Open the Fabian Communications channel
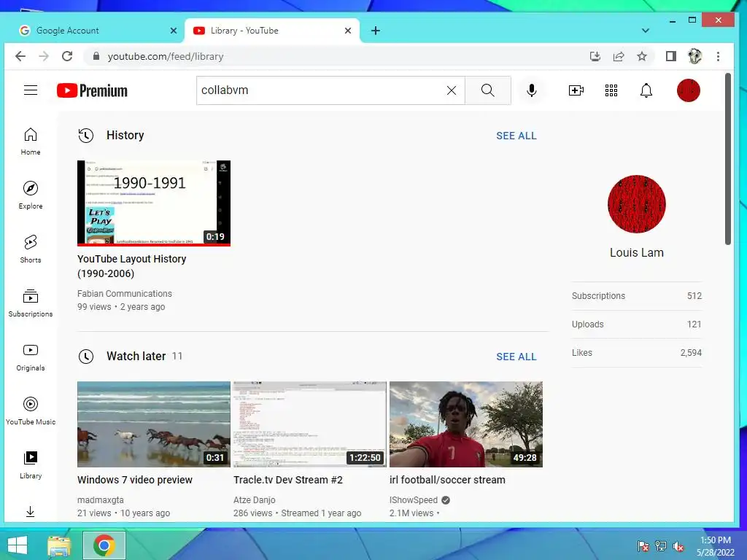Screen dimensions: 747x560 [124, 294]
